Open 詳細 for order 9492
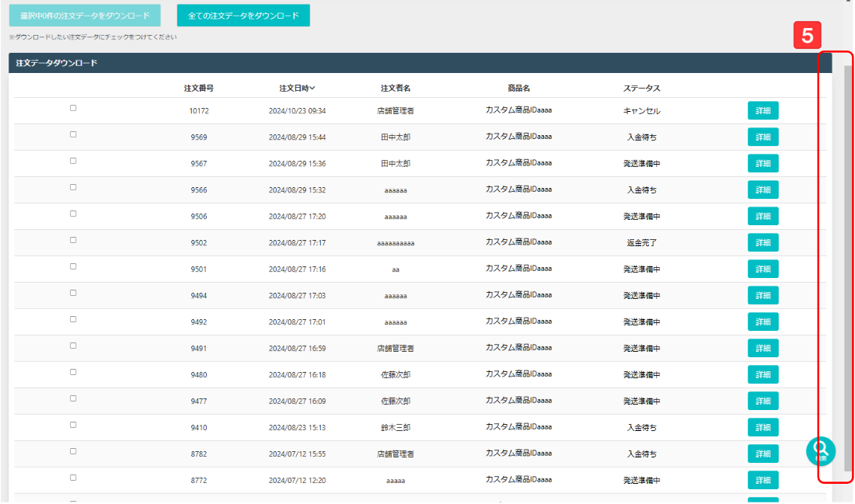 coord(763,322)
